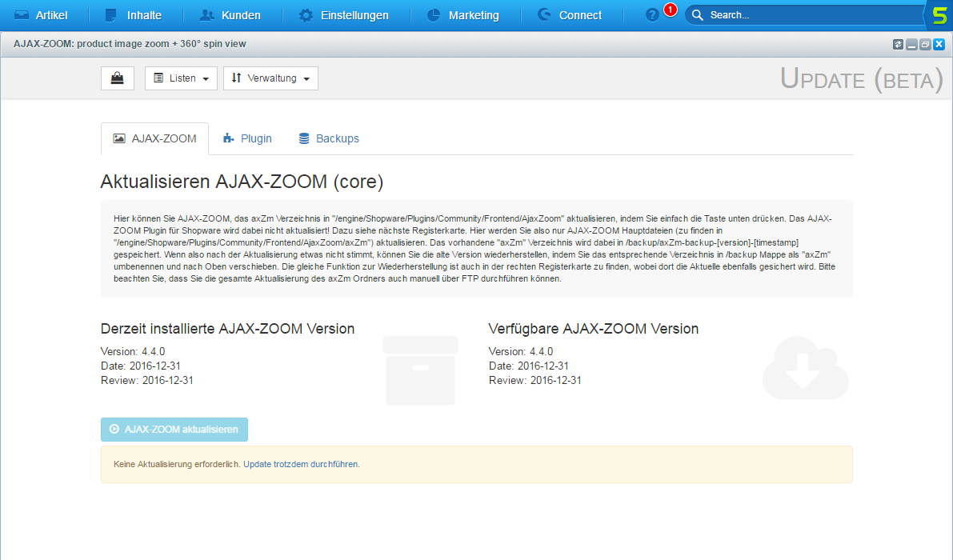Switch to the Backups tab
Image resolution: width=953 pixels, height=560 pixels.
click(329, 138)
